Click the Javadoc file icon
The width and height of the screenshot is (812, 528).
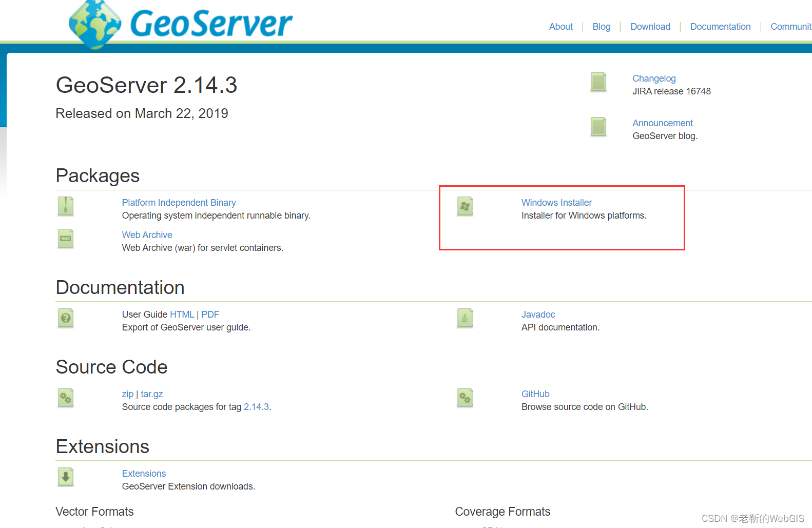[x=465, y=318]
